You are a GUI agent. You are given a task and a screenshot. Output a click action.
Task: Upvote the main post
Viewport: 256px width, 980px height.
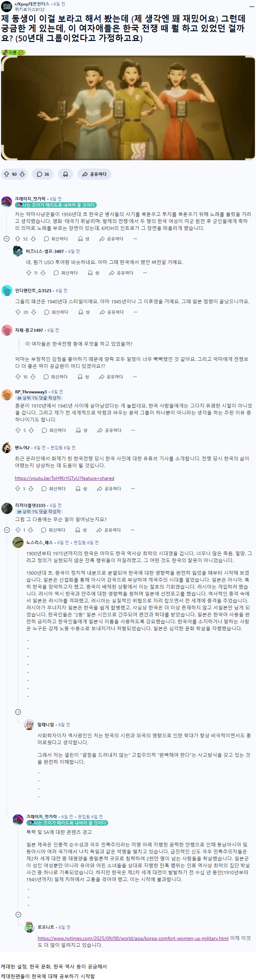7,174
